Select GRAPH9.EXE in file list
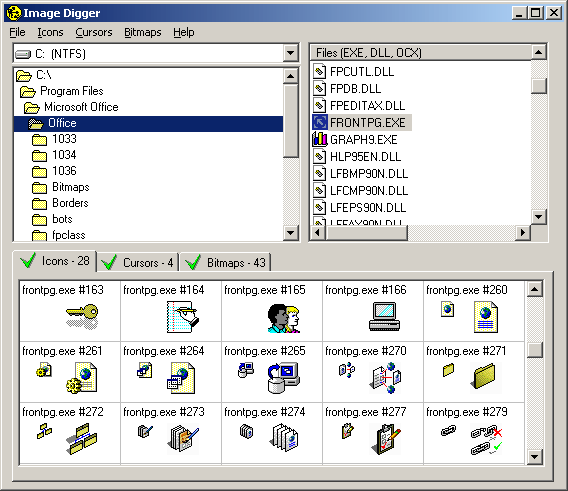 point(355,140)
